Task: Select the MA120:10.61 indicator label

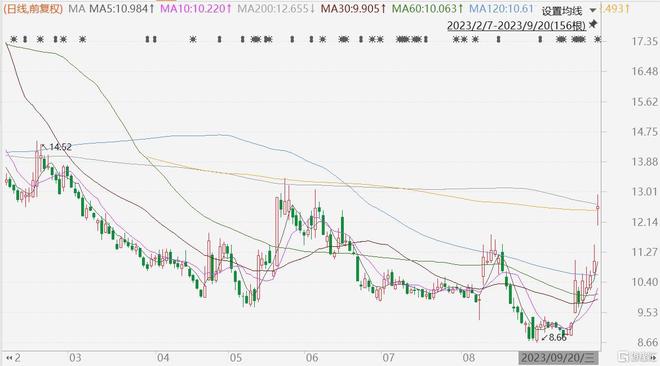Action: 501,8
